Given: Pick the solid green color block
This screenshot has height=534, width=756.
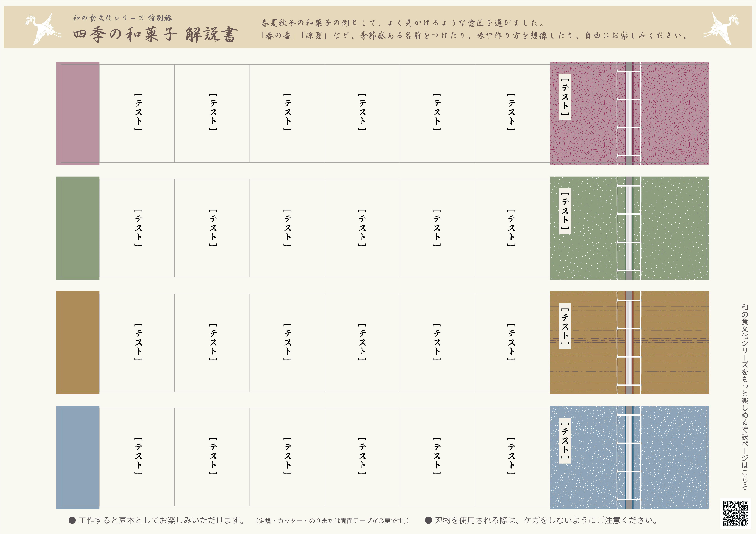Looking at the screenshot, I should pyautogui.click(x=78, y=228).
